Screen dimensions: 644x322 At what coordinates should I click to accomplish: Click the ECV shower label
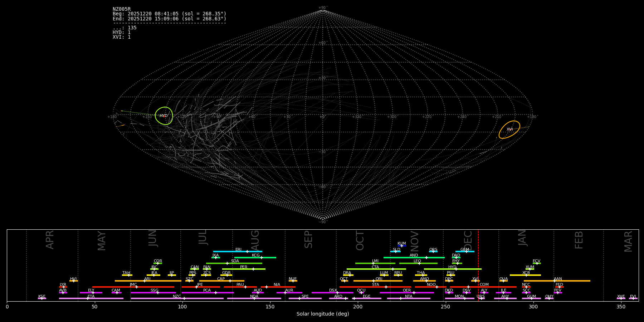pos(537,261)
